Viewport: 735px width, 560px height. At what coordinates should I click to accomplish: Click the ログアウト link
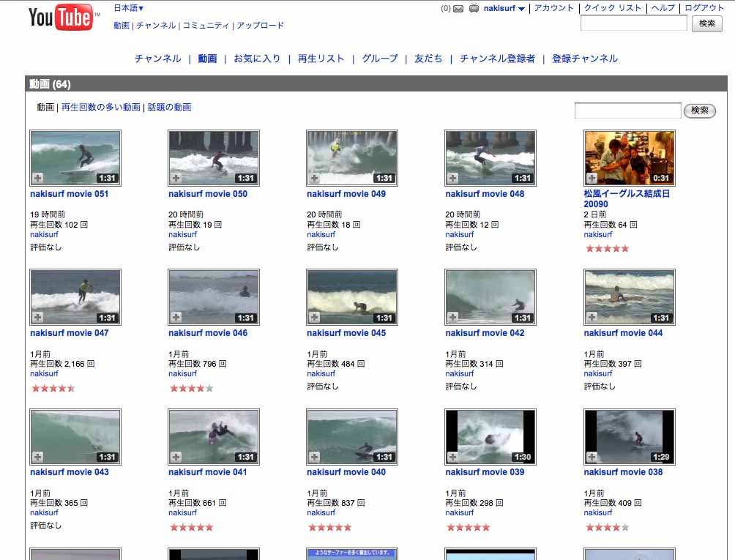click(704, 8)
